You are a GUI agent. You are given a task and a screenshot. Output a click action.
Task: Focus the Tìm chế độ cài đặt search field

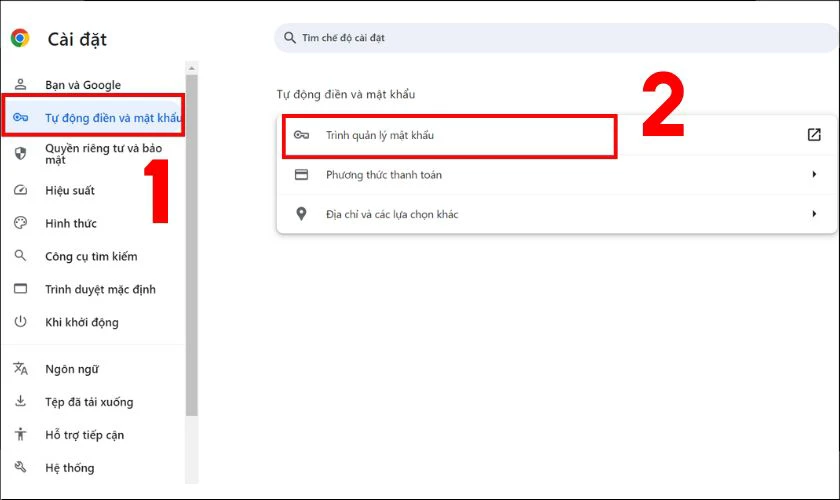(557, 38)
